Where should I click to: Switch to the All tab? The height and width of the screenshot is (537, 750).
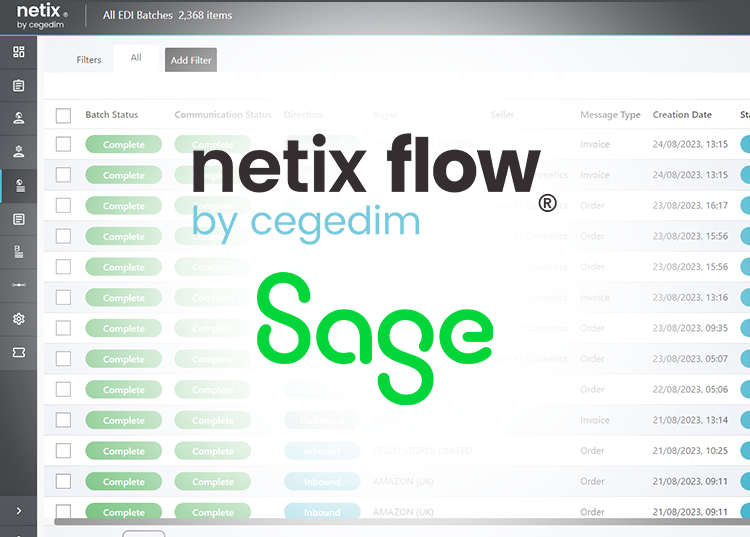point(136,58)
